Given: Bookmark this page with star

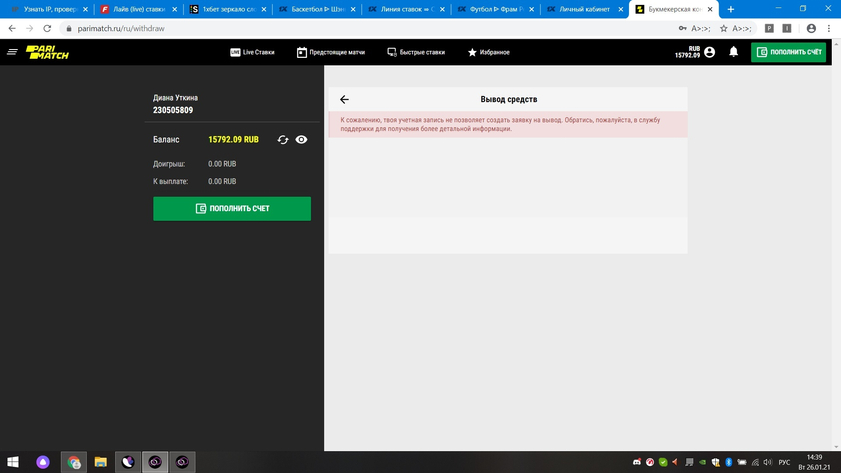Looking at the screenshot, I should [724, 28].
